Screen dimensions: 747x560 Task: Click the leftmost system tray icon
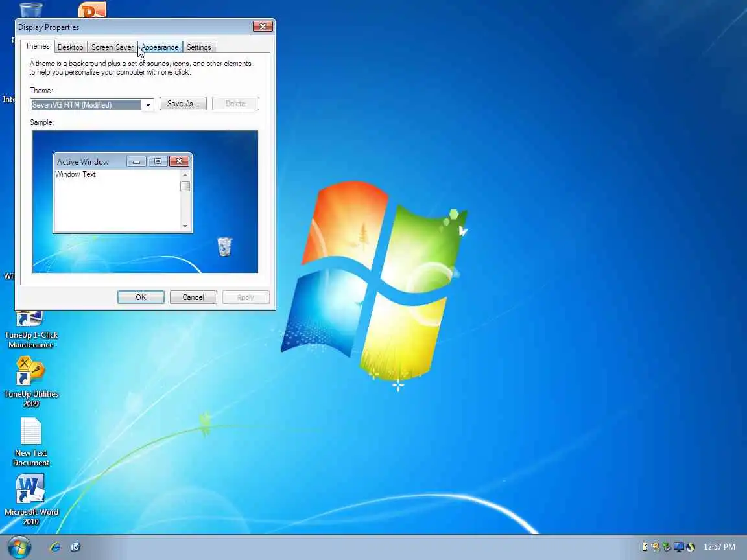coord(645,546)
